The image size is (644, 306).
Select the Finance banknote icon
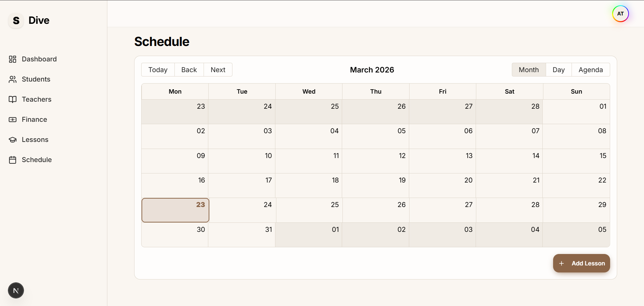(12, 119)
